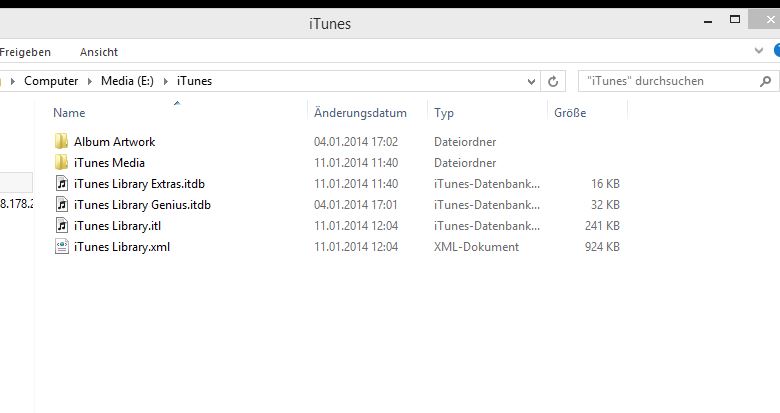This screenshot has height=413, width=780.
Task: Open the Freigeben ribbon tab
Action: 25,52
